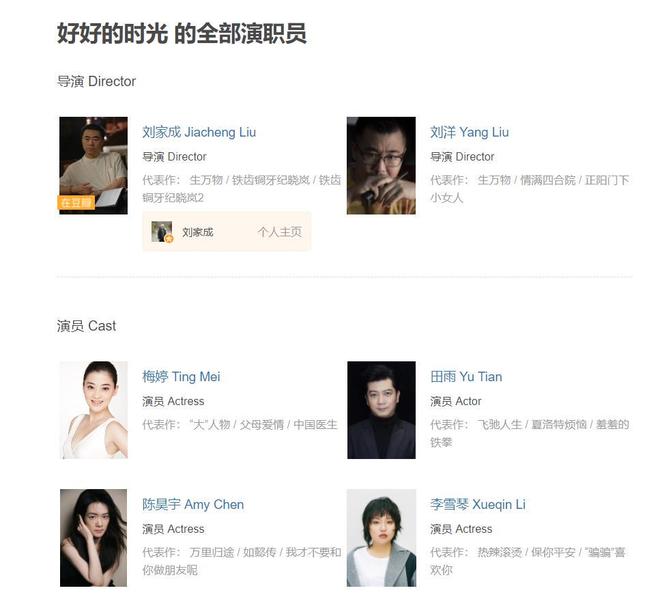Open 梅婷 Ting Mei name link
Viewport: 660px width, 597px height.
[x=181, y=376]
